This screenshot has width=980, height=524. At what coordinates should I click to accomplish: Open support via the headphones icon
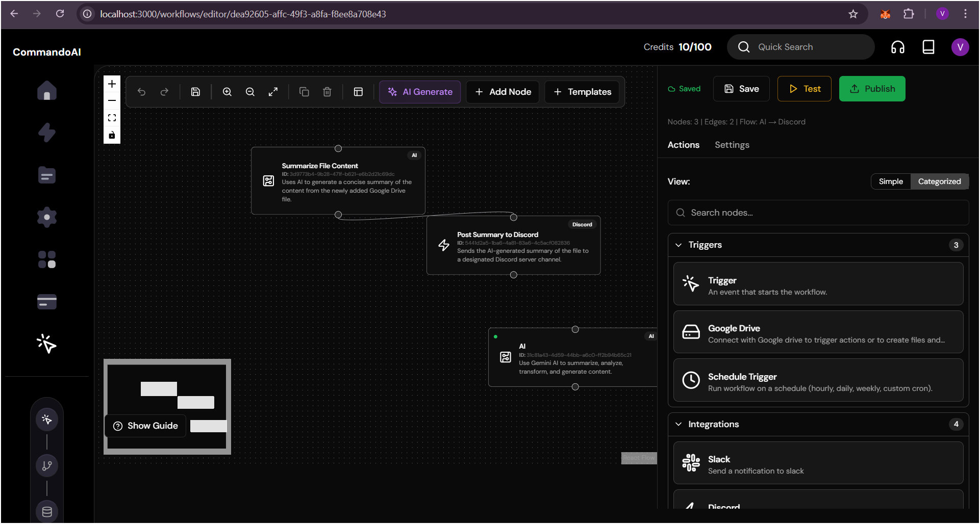(898, 47)
